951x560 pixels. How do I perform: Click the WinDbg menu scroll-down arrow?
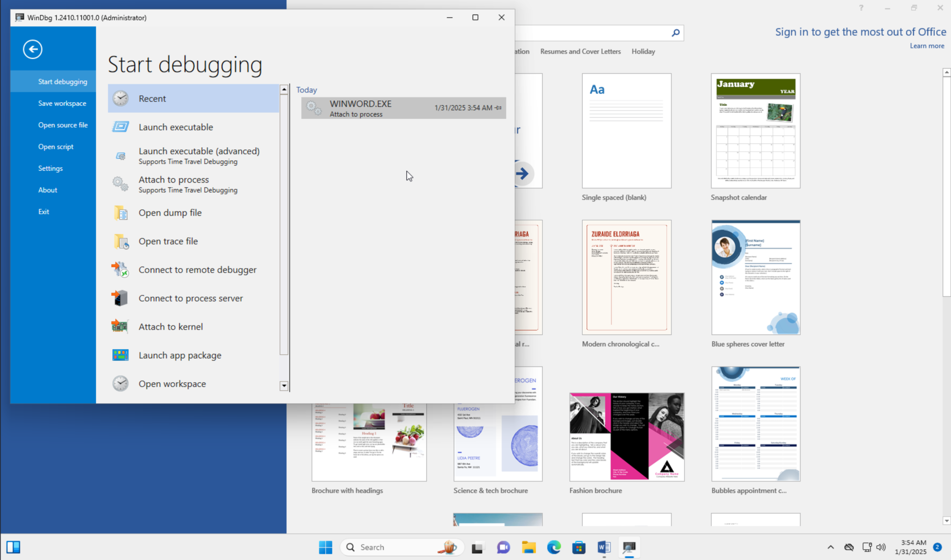click(284, 385)
